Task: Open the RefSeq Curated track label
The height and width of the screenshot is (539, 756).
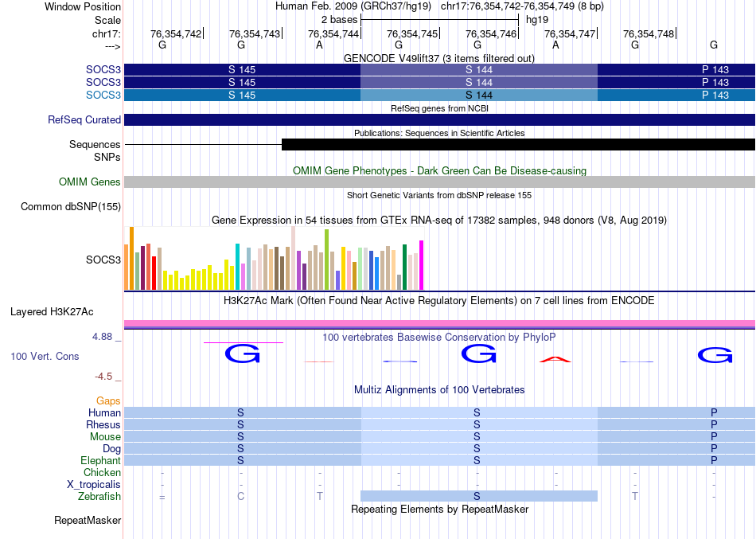Action: (84, 119)
